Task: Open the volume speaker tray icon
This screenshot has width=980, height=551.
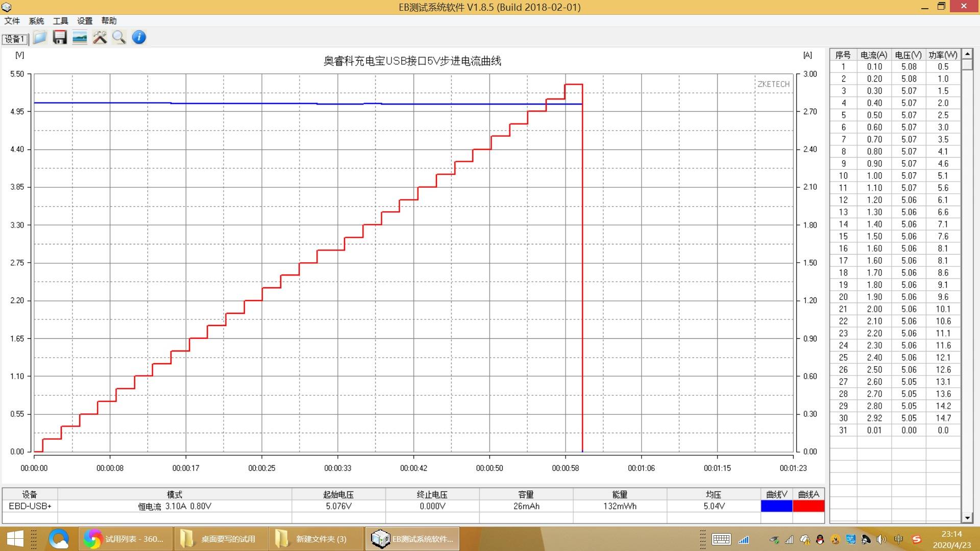Action: coord(881,539)
